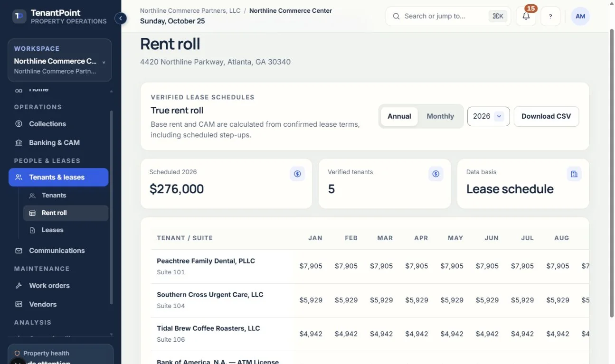
Task: Switch rent roll view to Annual
Action: click(399, 116)
